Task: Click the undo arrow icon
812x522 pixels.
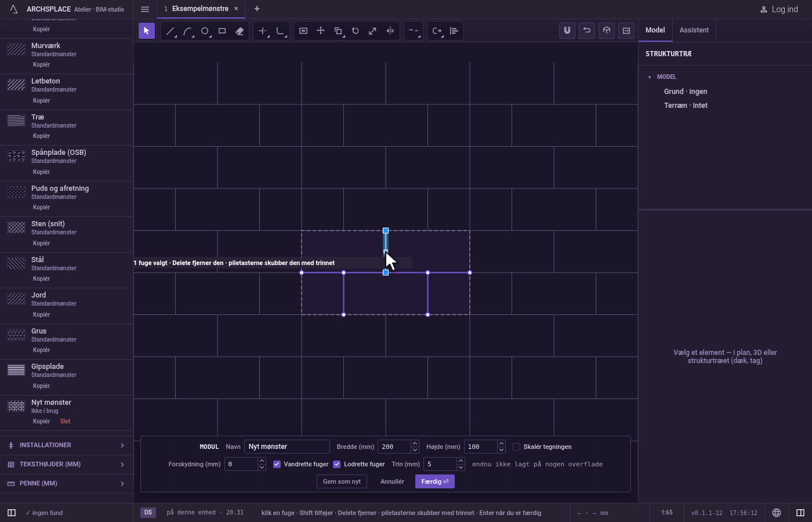Action: (587, 31)
